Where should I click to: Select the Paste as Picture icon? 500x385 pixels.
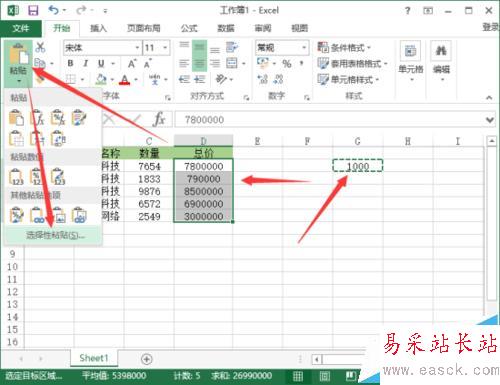coord(58,215)
